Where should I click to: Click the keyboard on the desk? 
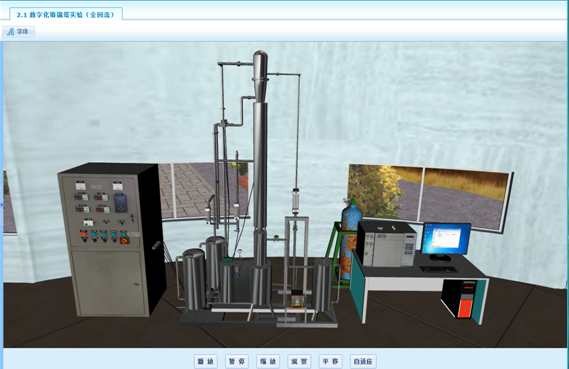[439, 269]
